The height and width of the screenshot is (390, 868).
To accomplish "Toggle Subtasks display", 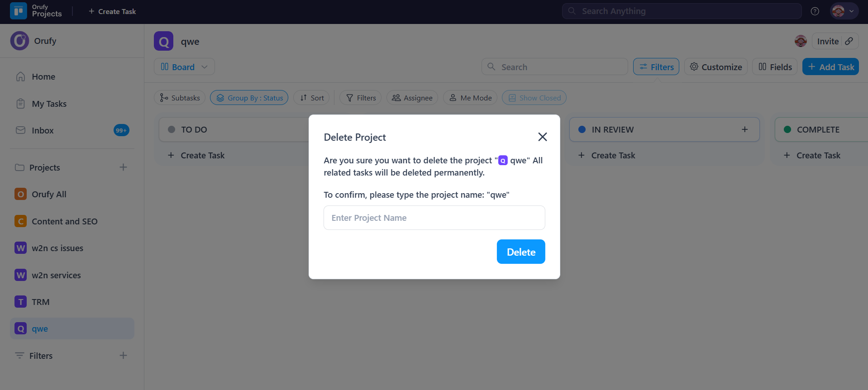I will coord(180,98).
